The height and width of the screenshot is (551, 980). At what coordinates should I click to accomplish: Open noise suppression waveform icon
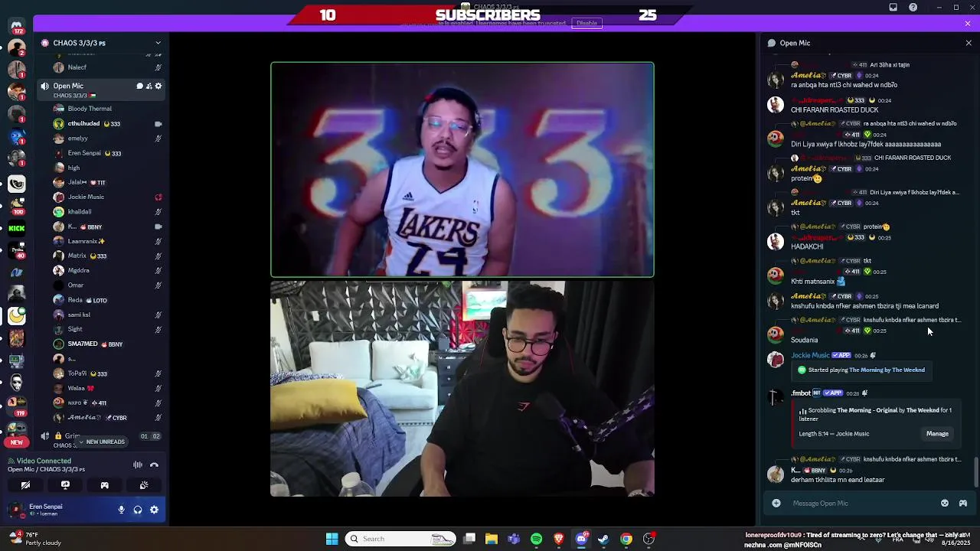point(138,465)
